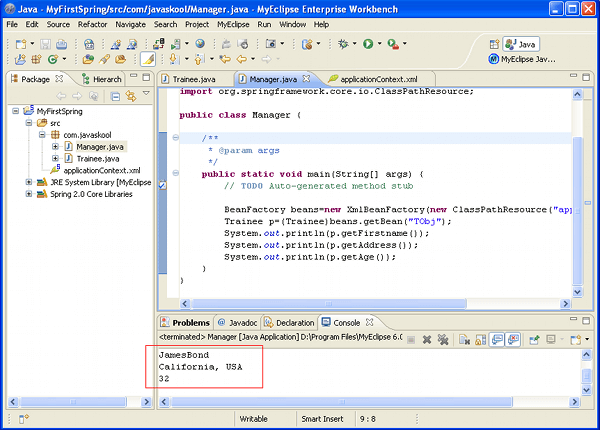The width and height of the screenshot is (600, 430).
Task: Click the Run External Tools icon
Action: click(393, 44)
